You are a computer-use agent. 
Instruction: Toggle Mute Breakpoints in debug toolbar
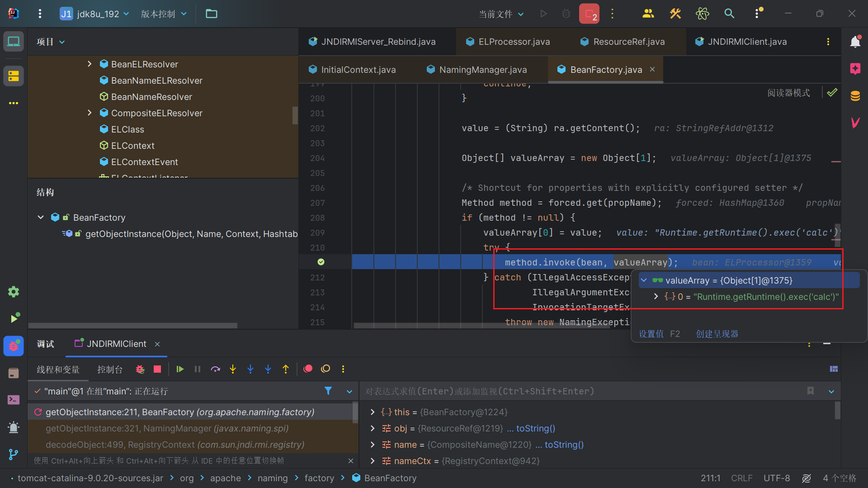[325, 369]
